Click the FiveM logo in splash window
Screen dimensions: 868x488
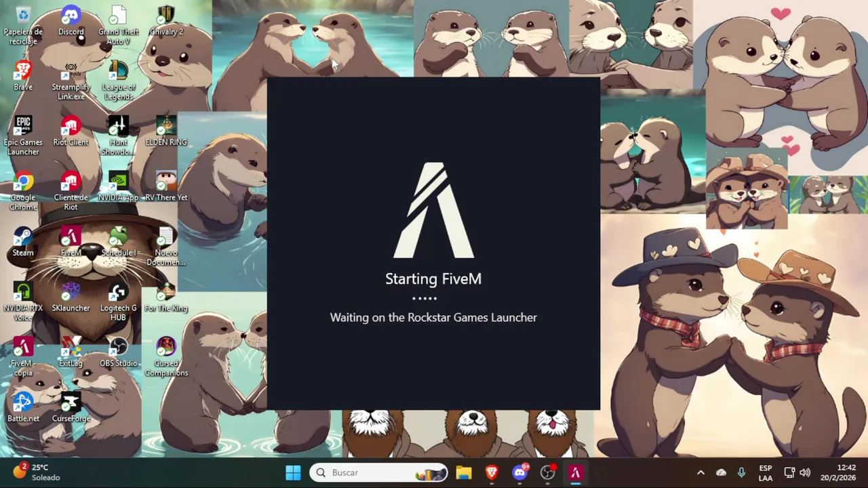coord(433,210)
